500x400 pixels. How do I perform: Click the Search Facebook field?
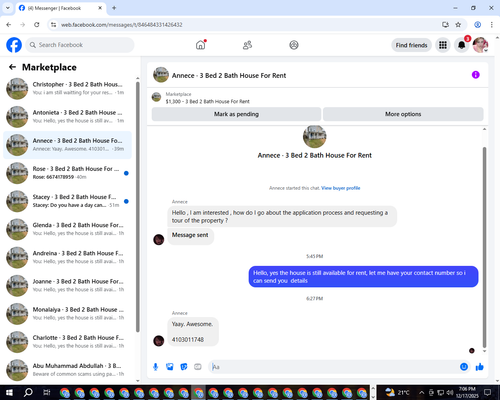coord(80,45)
